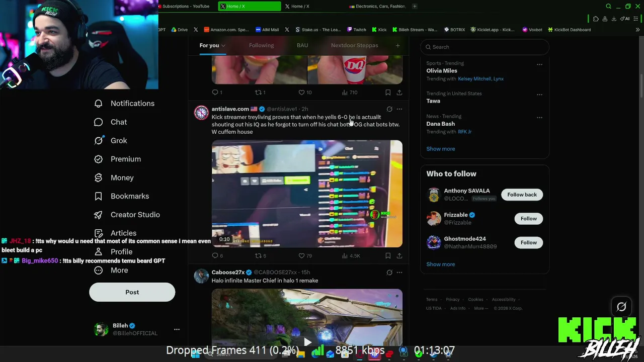Switch to the inactive Home / X tab
Image resolution: width=644 pixels, height=362 pixels.
pyautogui.click(x=300, y=7)
